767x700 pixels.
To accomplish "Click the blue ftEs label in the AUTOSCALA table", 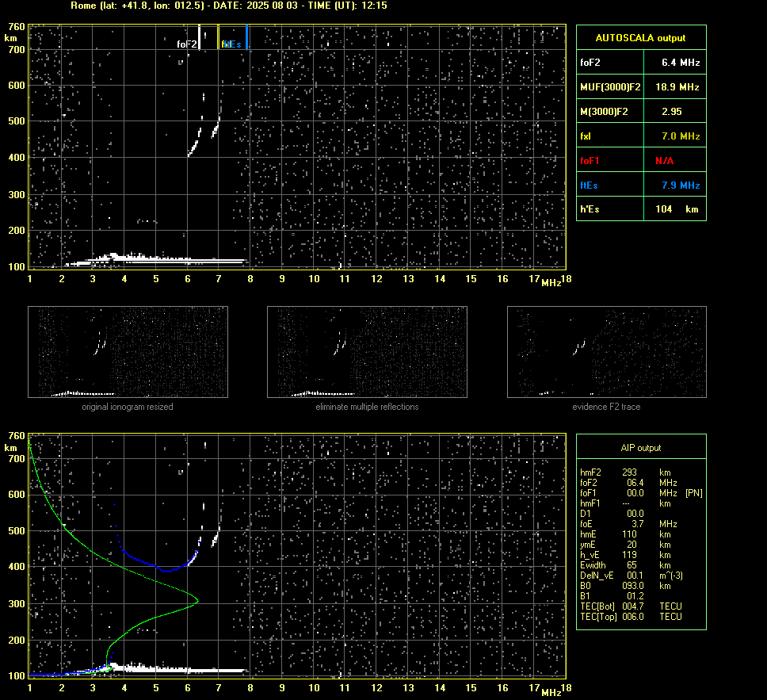I will 589,186.
